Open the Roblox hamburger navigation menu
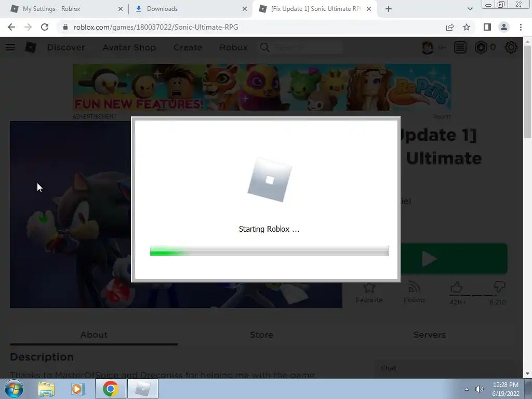The width and height of the screenshot is (532, 399). click(10, 47)
